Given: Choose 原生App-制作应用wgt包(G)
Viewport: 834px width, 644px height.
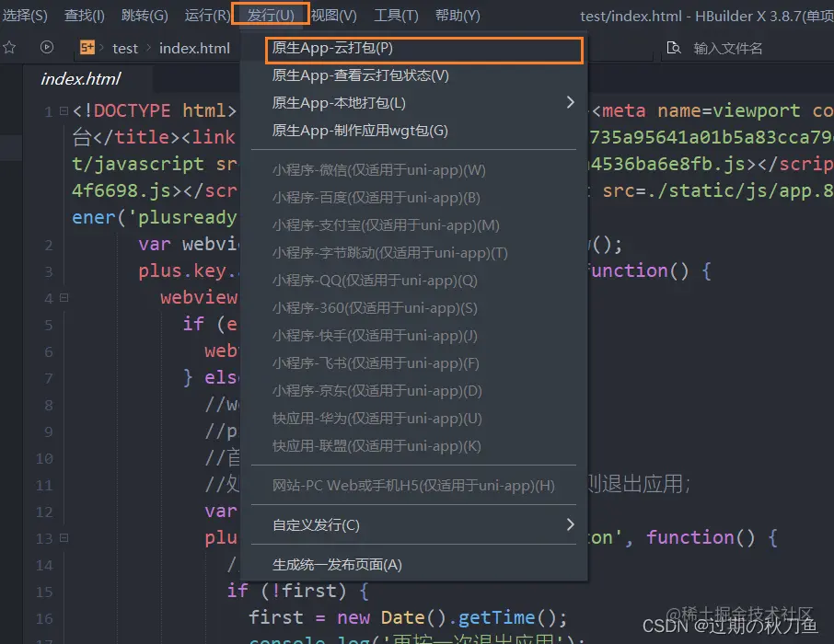Looking at the screenshot, I should pos(414,131).
